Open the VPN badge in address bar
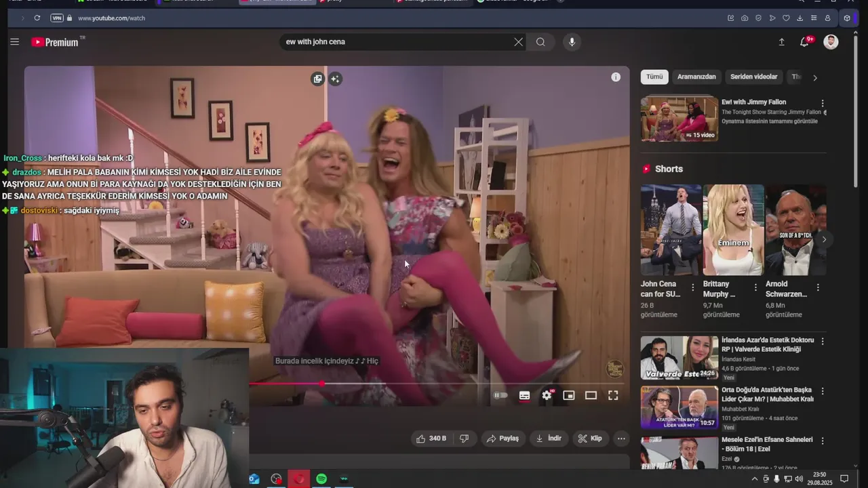This screenshot has height=488, width=868. (x=58, y=18)
